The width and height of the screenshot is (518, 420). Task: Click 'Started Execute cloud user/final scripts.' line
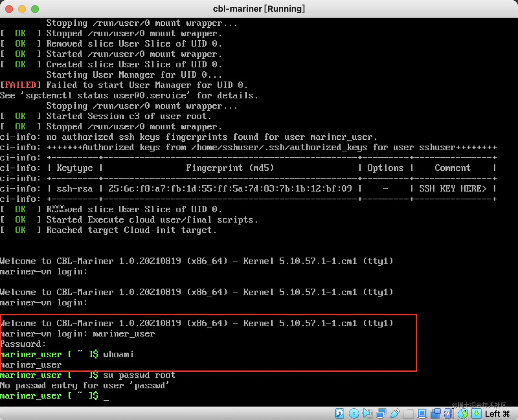(x=152, y=220)
